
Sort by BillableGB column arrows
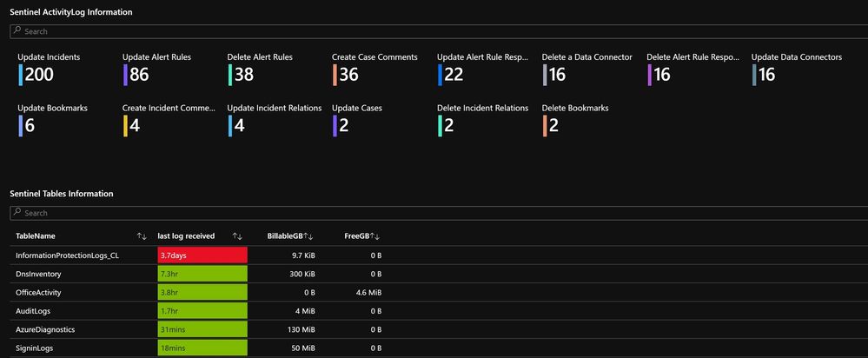tap(308, 236)
